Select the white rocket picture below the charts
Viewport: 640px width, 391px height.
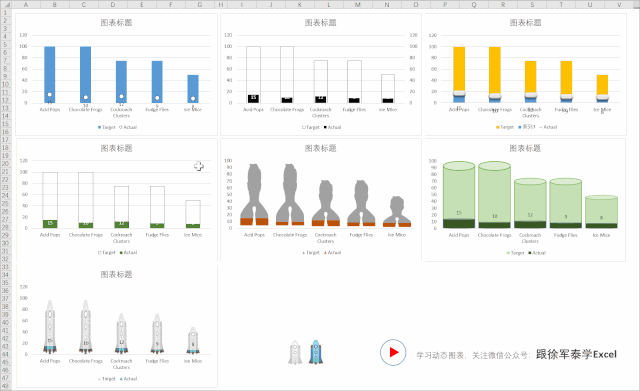[x=295, y=352]
